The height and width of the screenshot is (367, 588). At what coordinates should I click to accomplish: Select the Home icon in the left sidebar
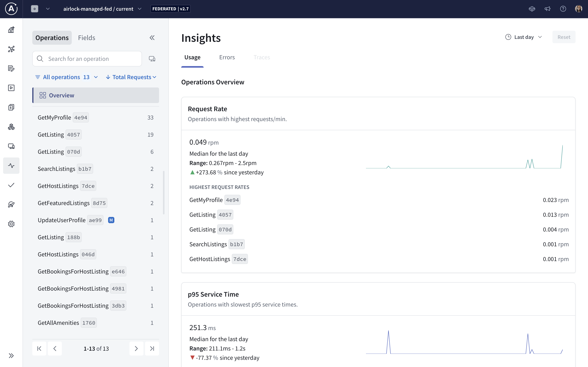tap(11, 30)
